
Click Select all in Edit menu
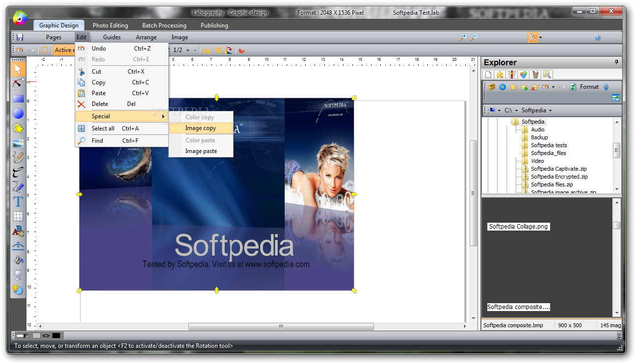click(122, 128)
